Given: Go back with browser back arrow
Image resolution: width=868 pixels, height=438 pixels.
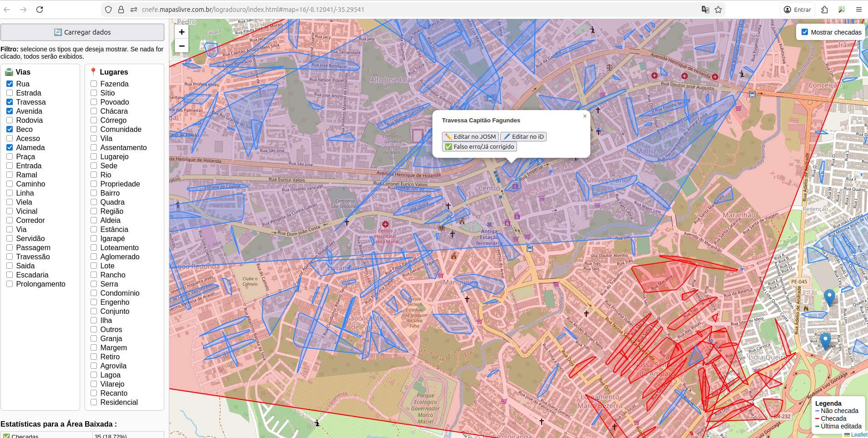Looking at the screenshot, I should click(x=7, y=10).
